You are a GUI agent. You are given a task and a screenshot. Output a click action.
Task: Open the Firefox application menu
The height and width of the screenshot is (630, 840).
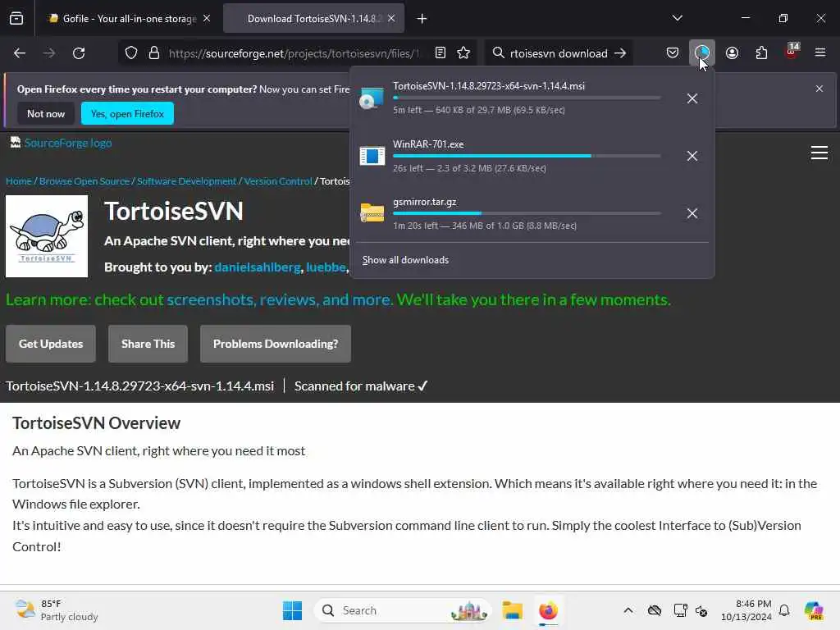pyautogui.click(x=820, y=53)
